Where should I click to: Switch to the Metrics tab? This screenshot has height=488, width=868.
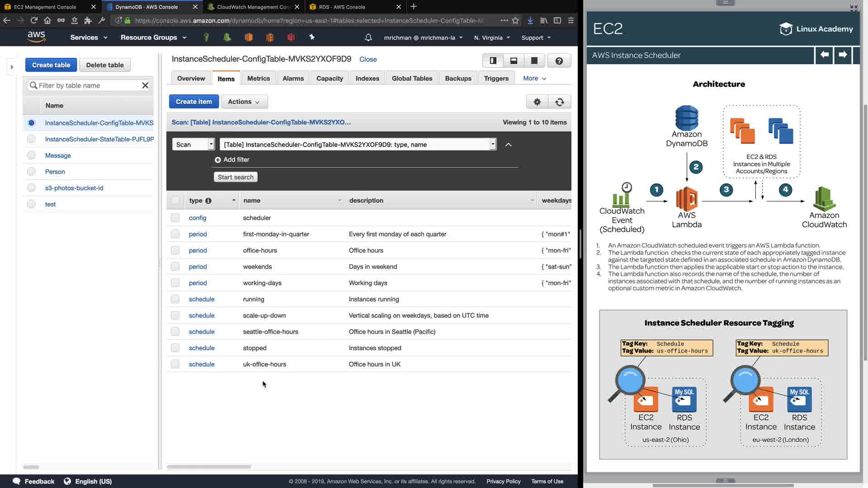click(x=258, y=78)
